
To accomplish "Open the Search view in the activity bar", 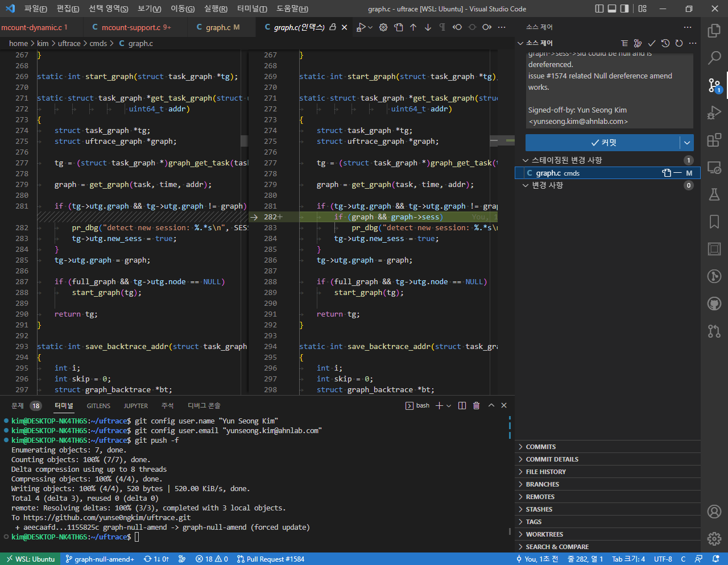I will [x=714, y=57].
